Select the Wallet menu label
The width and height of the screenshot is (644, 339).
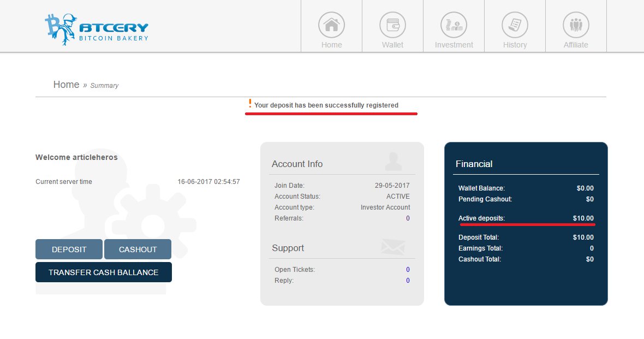click(392, 45)
